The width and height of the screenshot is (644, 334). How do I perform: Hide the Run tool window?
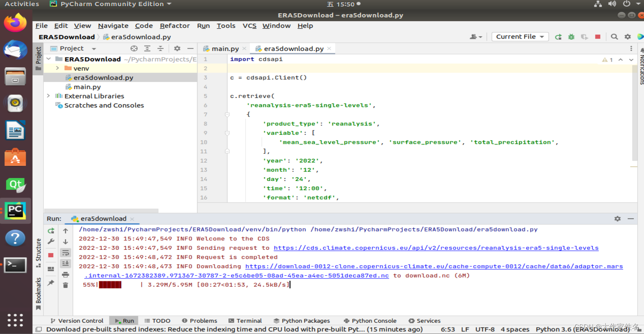pos(631,219)
